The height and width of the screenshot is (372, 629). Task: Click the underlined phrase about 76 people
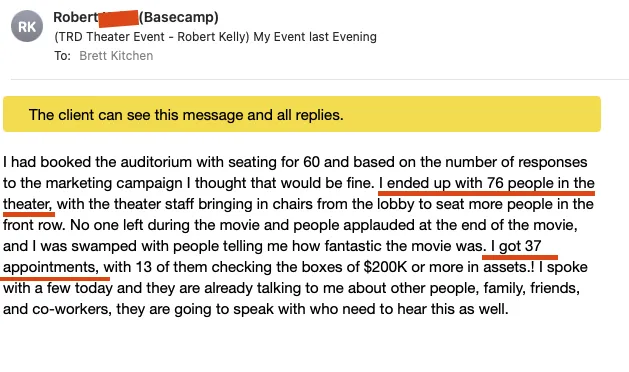[486, 183]
